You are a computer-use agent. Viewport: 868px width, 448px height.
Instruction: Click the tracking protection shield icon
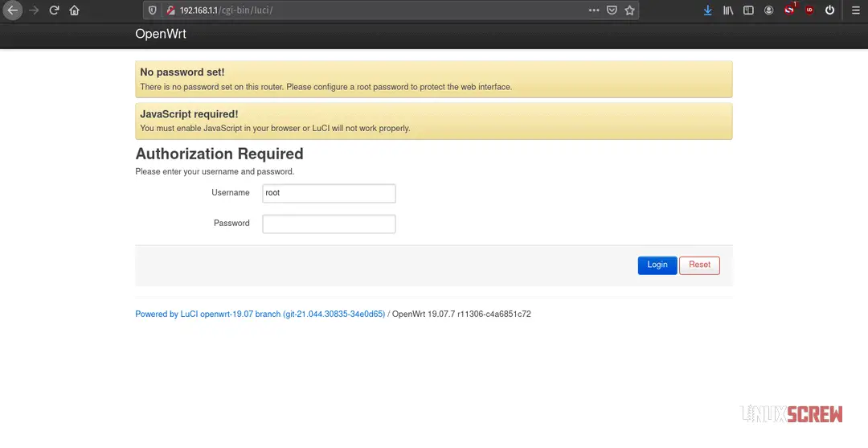152,10
